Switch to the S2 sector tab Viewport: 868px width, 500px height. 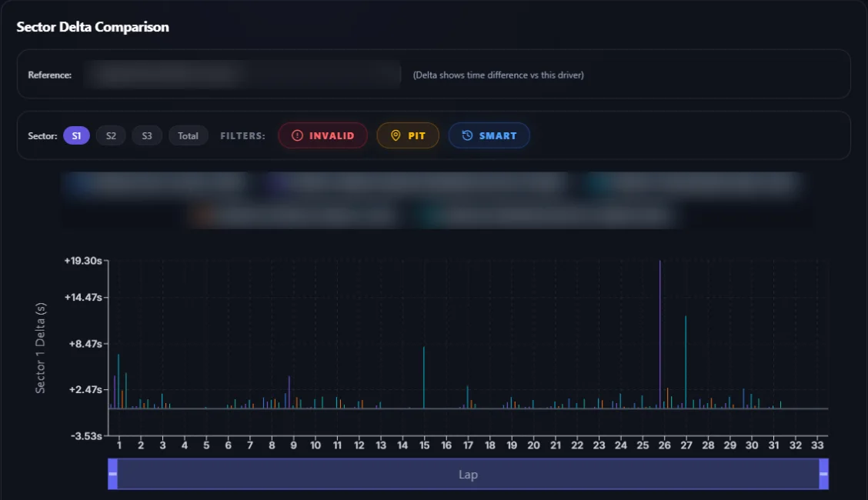(x=111, y=135)
